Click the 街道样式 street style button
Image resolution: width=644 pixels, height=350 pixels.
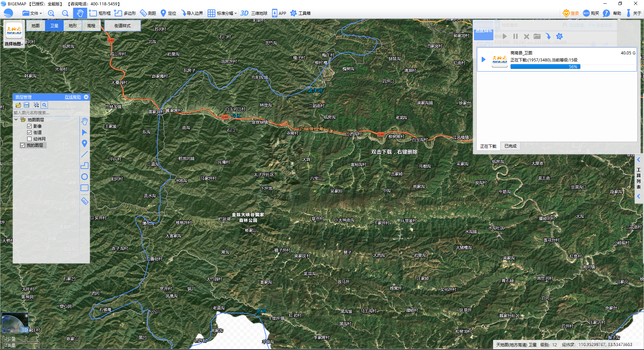(x=122, y=26)
